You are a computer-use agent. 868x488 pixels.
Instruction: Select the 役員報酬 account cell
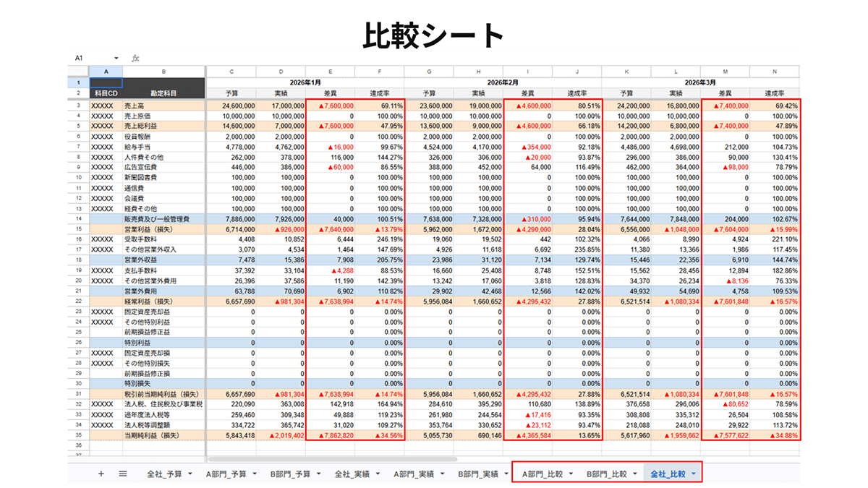163,136
